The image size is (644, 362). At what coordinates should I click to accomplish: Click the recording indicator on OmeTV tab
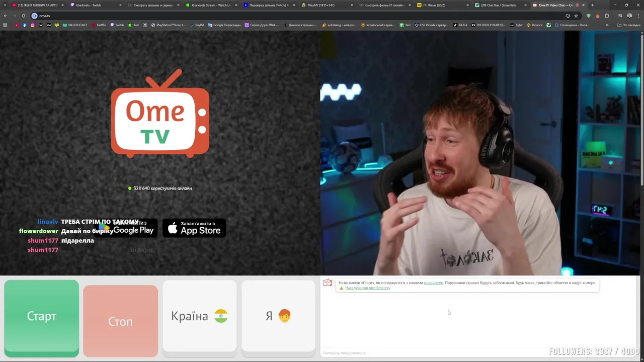(577, 5)
